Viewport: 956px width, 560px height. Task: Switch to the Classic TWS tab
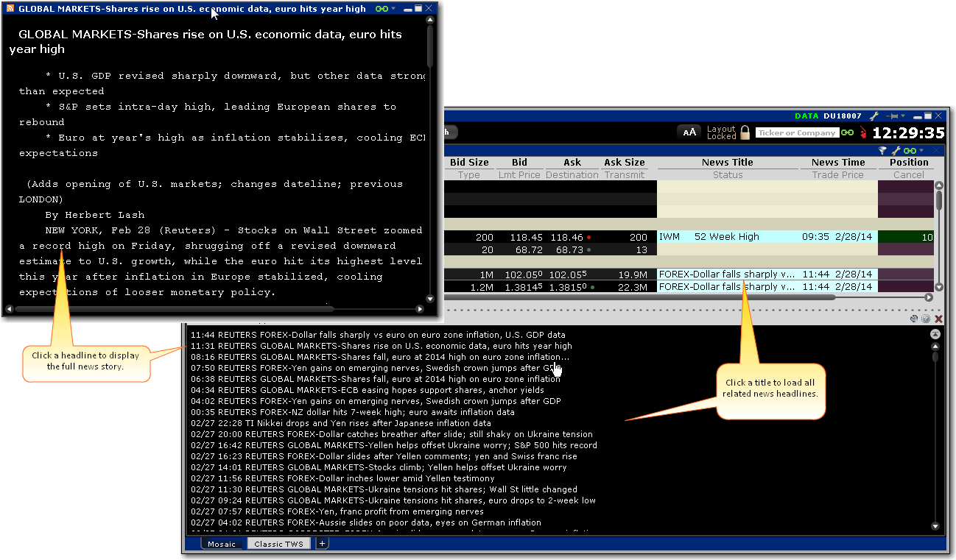pos(279,544)
